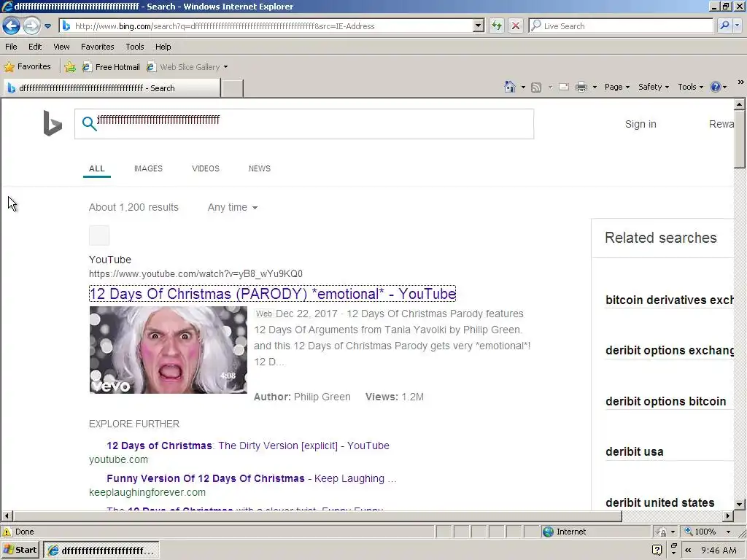Click the Sign in link

[640, 124]
